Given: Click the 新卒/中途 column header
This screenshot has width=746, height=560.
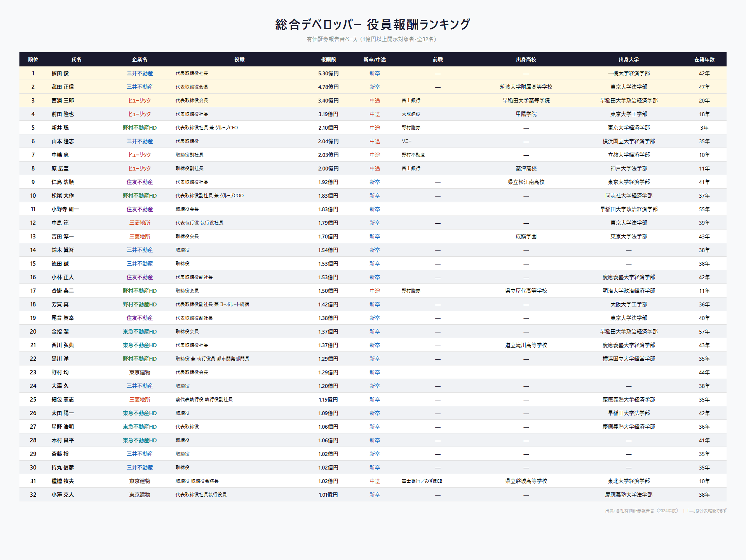Looking at the screenshot, I should tap(374, 59).
